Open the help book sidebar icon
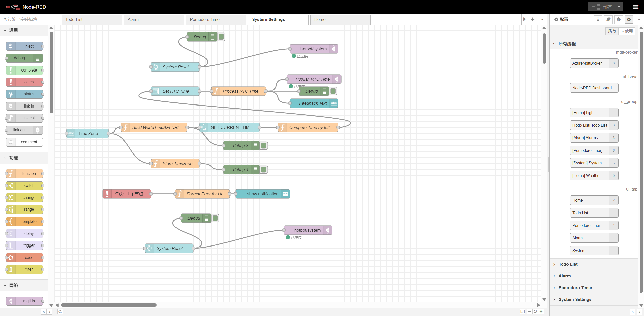Image resolution: width=644 pixels, height=316 pixels. pos(608,19)
